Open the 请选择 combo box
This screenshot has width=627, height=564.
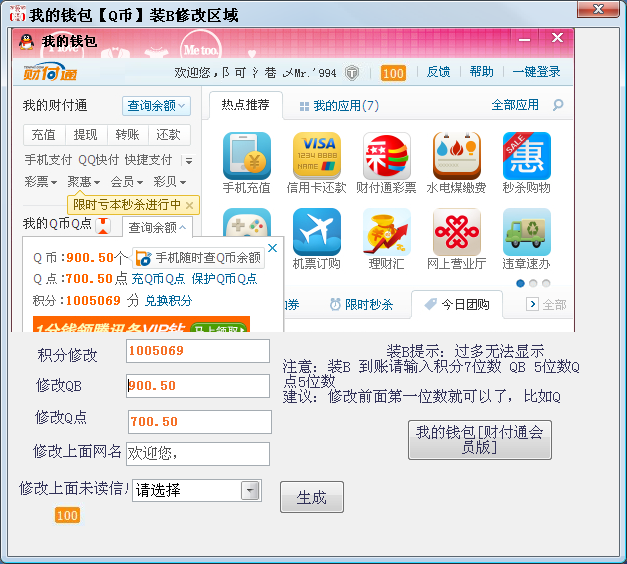197,490
